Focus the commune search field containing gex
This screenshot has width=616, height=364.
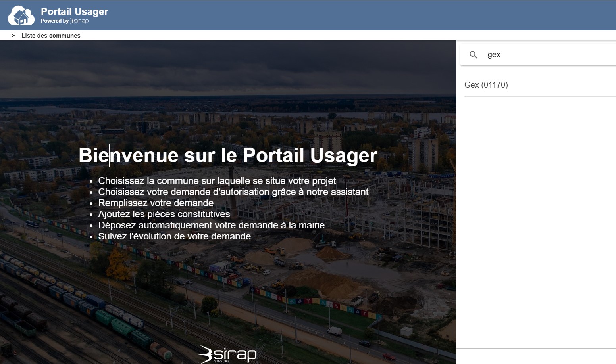click(x=548, y=55)
